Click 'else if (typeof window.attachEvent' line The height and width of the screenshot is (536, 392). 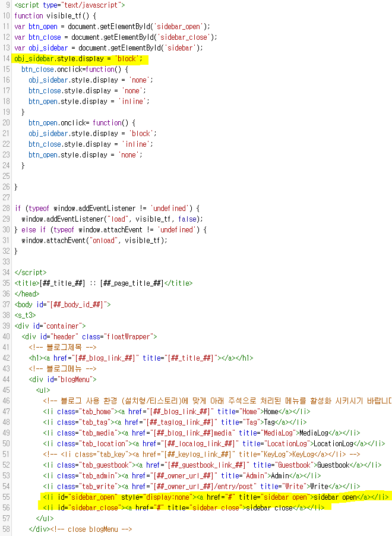[x=110, y=230]
